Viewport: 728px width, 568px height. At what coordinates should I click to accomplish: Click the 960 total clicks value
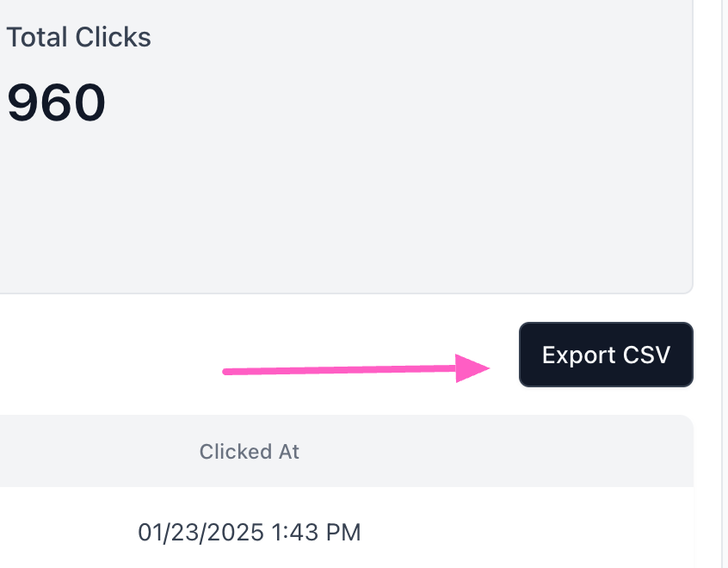coord(56,102)
